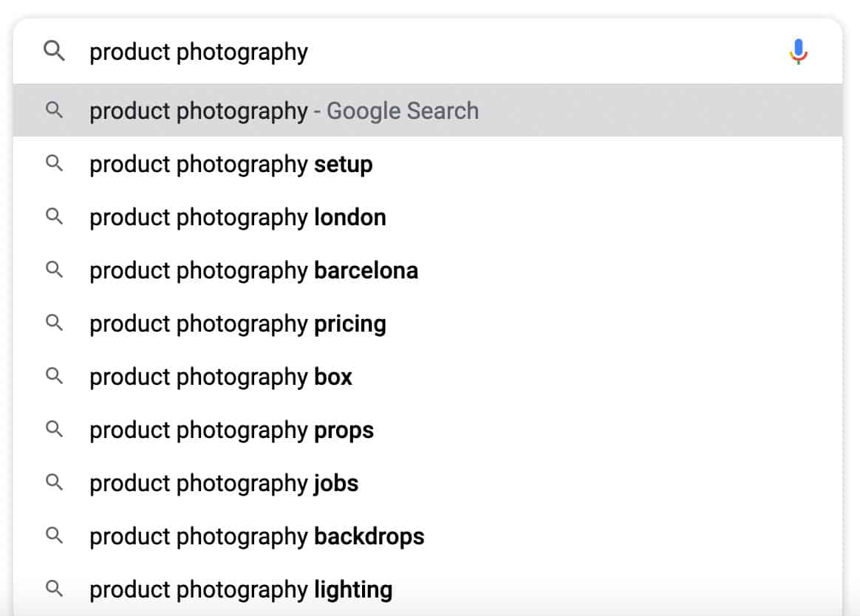The image size is (860, 616).
Task: Pick the "product photography backdrops" suggestion
Action: click(256, 536)
